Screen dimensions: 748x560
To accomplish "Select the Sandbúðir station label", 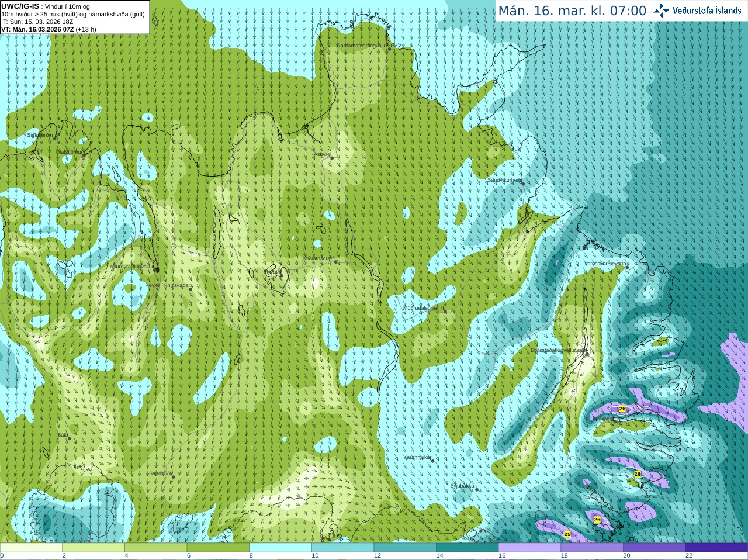I will pyautogui.click(x=161, y=473).
